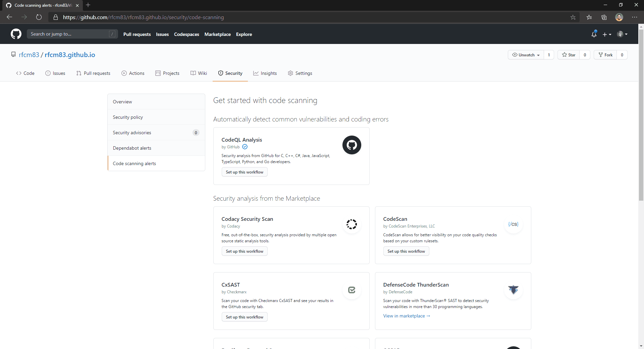Open Codespaces from header
This screenshot has height=349, width=644.
[186, 34]
